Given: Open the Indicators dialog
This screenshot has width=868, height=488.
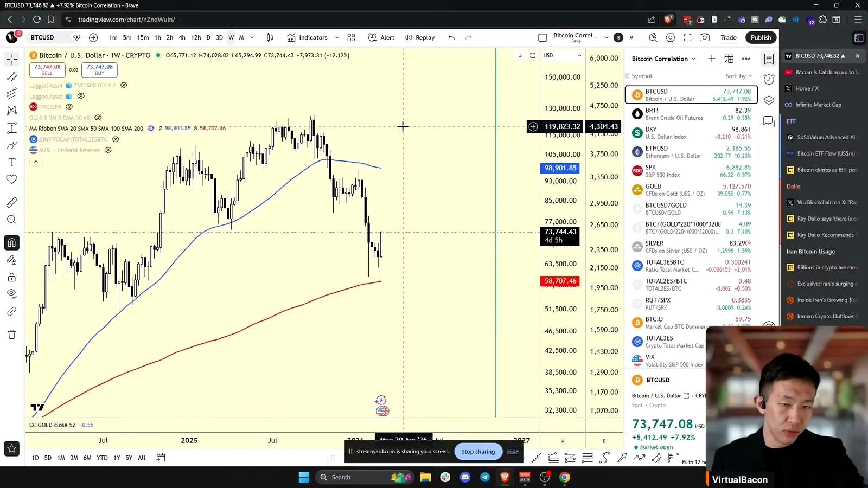Looking at the screenshot, I should (308, 37).
